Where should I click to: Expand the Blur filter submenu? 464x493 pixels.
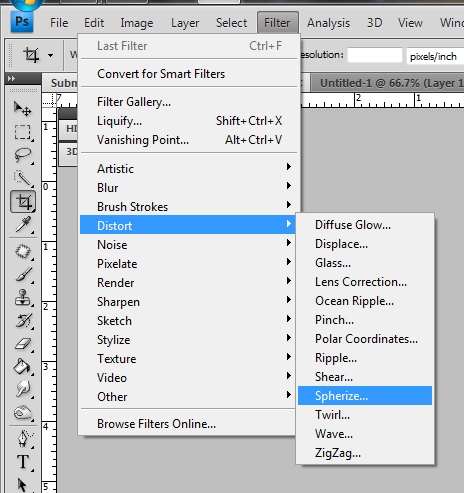coord(188,188)
